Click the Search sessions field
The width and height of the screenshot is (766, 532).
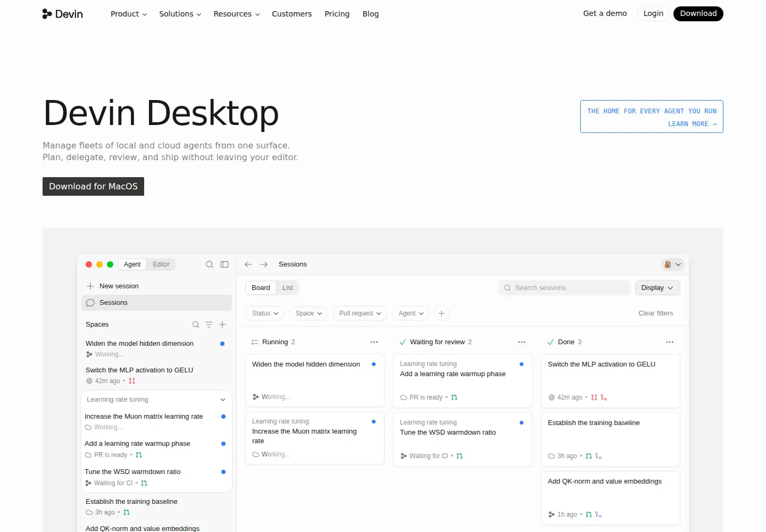[564, 288]
